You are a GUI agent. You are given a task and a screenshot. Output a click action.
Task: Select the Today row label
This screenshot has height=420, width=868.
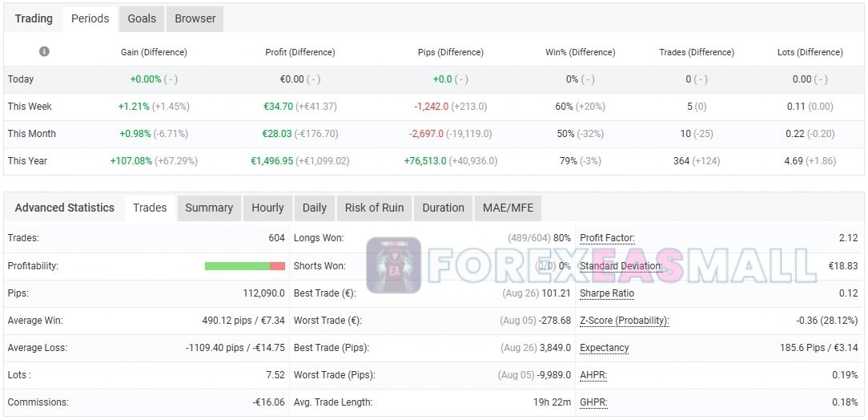point(21,79)
